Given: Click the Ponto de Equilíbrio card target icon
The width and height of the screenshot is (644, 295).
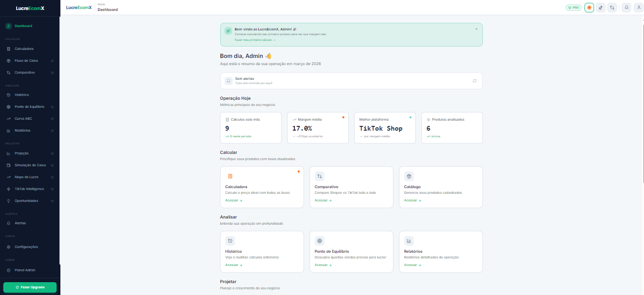Looking at the screenshot, I should coord(319,241).
